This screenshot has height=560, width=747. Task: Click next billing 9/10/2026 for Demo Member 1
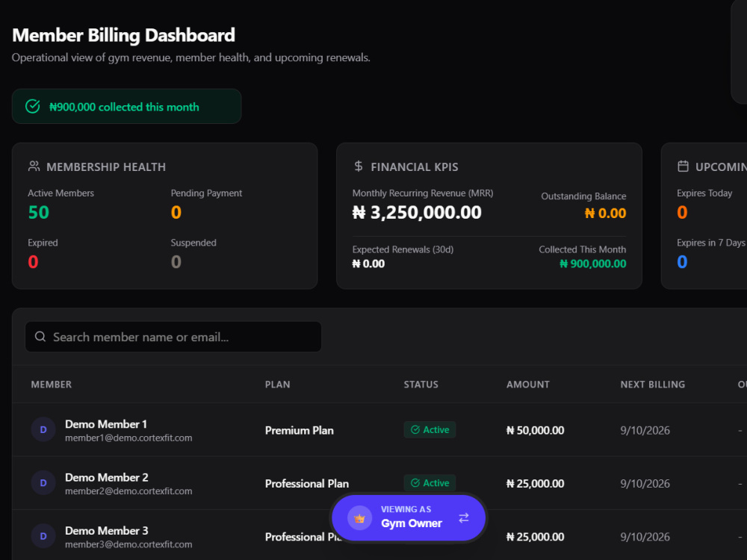(x=645, y=430)
